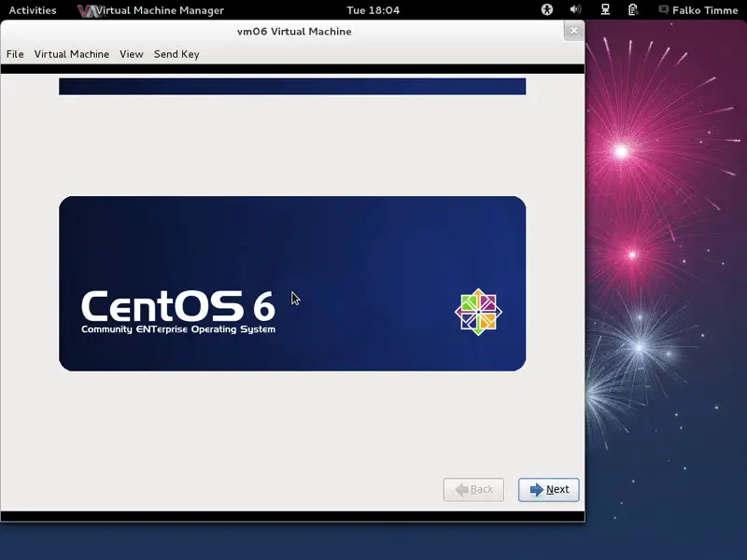Close the vm06 Virtual Machine window
Viewport: 747px width, 560px height.
click(x=573, y=31)
